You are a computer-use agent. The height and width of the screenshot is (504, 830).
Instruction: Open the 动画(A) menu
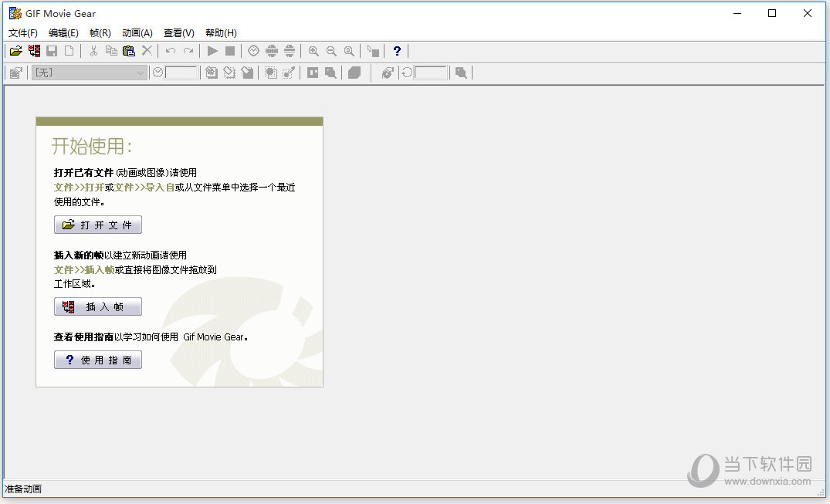tap(137, 33)
